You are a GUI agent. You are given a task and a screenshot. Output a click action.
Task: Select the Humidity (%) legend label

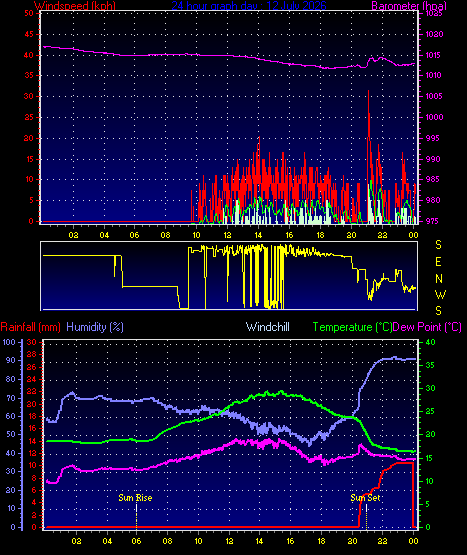[x=95, y=327]
